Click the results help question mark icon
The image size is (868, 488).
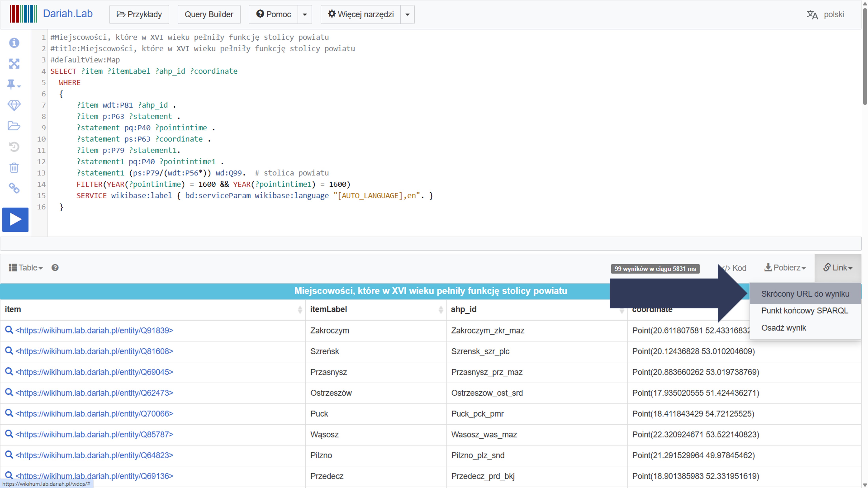55,268
